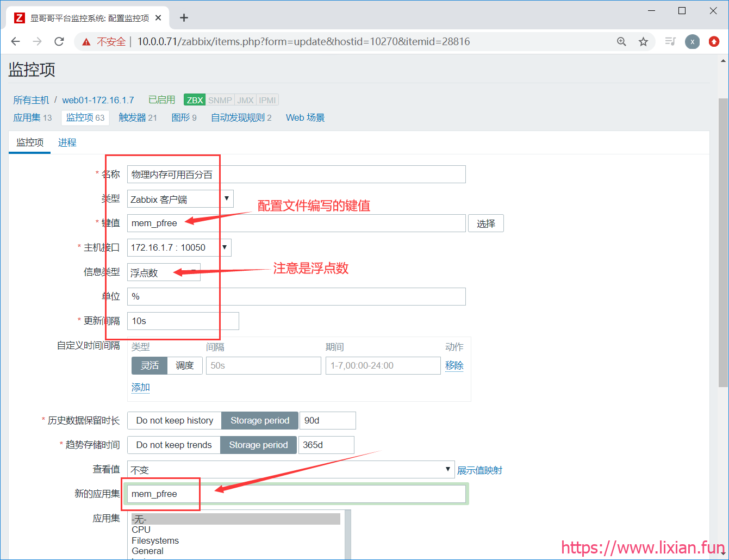Click the 新的应用集 input field

296,494
